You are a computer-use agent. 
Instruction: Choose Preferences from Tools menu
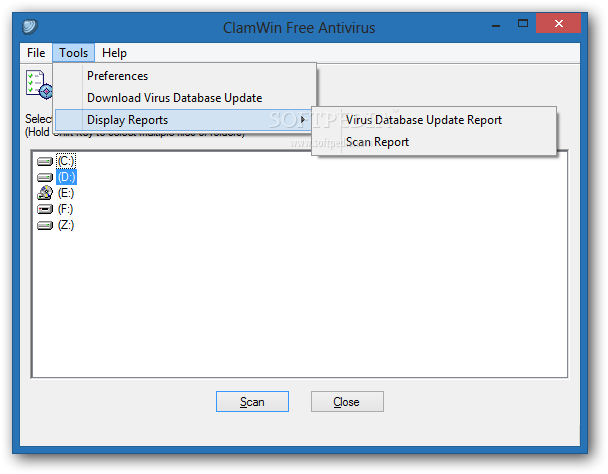pos(185,76)
